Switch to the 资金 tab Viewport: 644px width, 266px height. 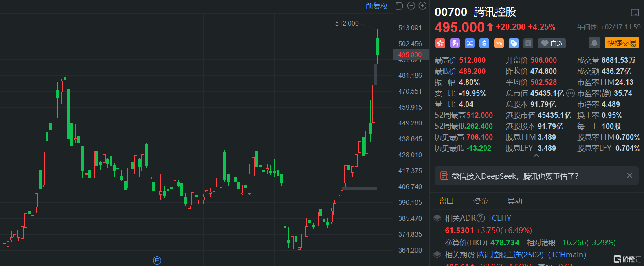click(x=480, y=201)
